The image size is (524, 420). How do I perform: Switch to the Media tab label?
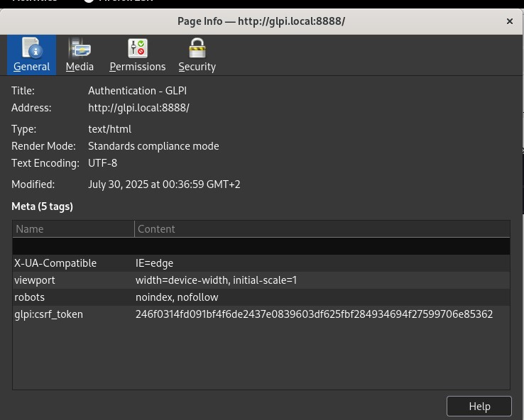[80, 67]
